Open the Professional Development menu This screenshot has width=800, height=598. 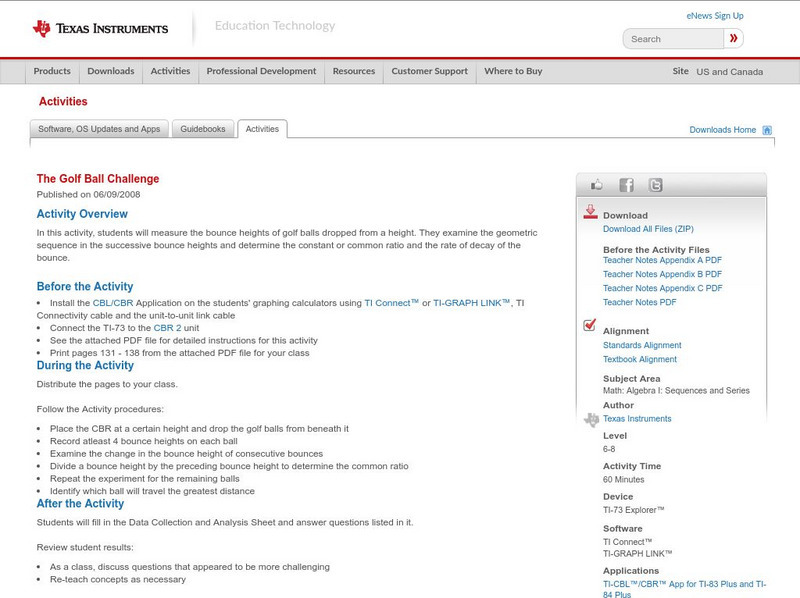261,71
